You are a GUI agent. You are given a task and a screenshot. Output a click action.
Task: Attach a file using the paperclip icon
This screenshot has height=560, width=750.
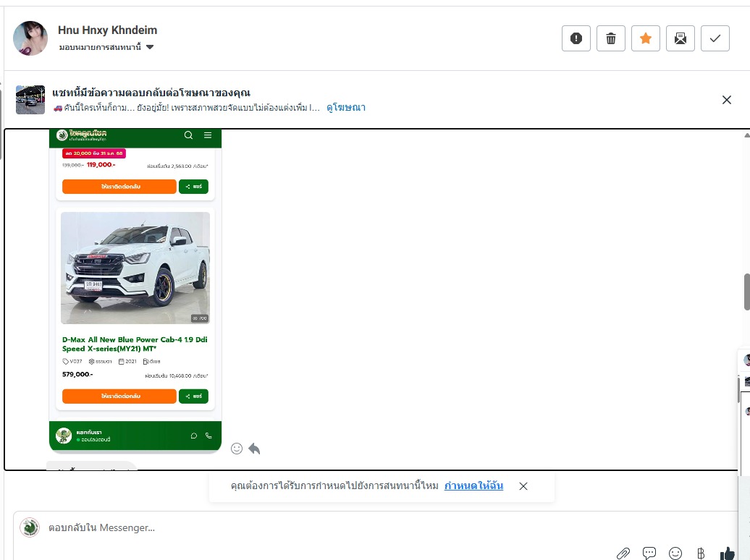point(623,553)
